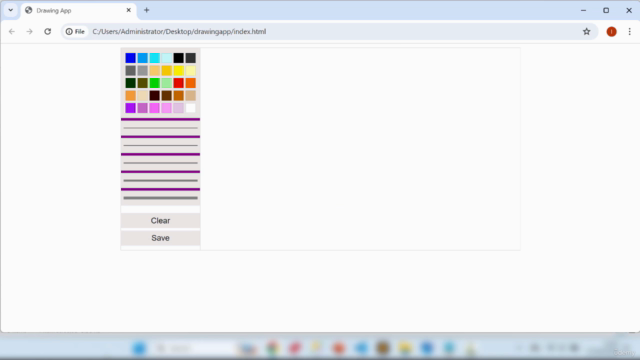Select the pure black color swatch
The image size is (640, 360).
pos(178,58)
